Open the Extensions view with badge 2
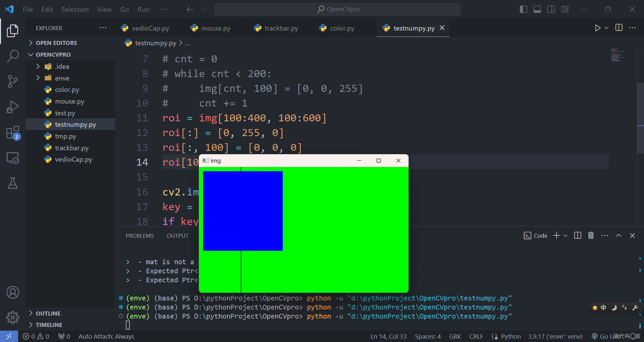Image resolution: width=644 pixels, height=342 pixels. pyautogui.click(x=13, y=132)
